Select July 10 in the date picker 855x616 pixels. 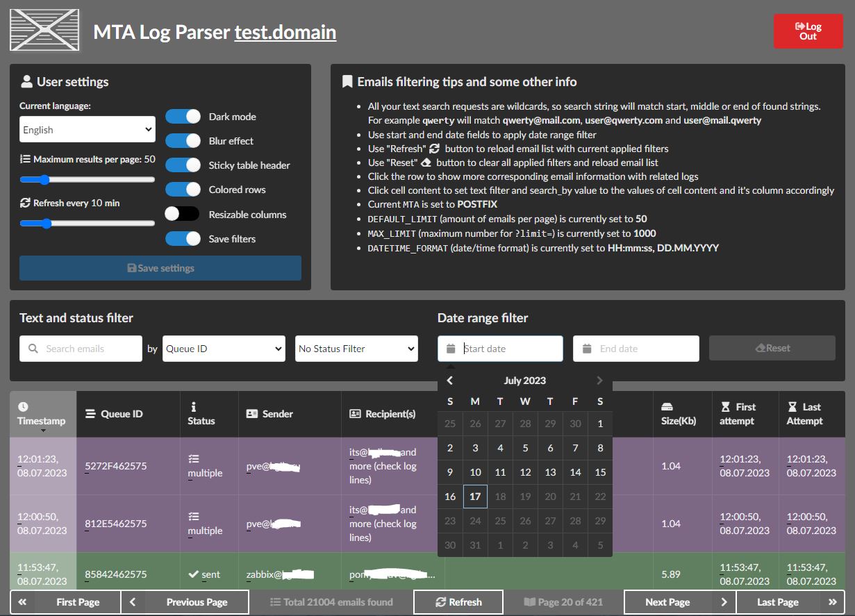pyautogui.click(x=475, y=472)
